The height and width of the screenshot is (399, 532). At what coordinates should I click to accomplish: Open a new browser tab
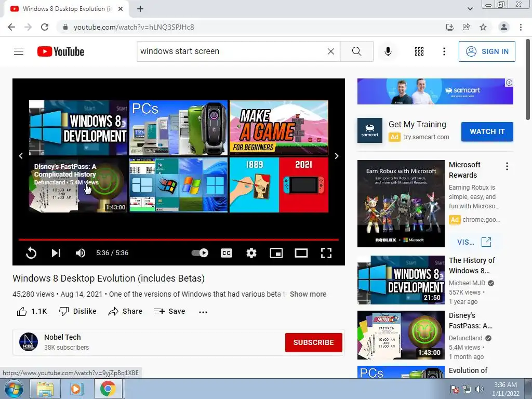pyautogui.click(x=140, y=9)
